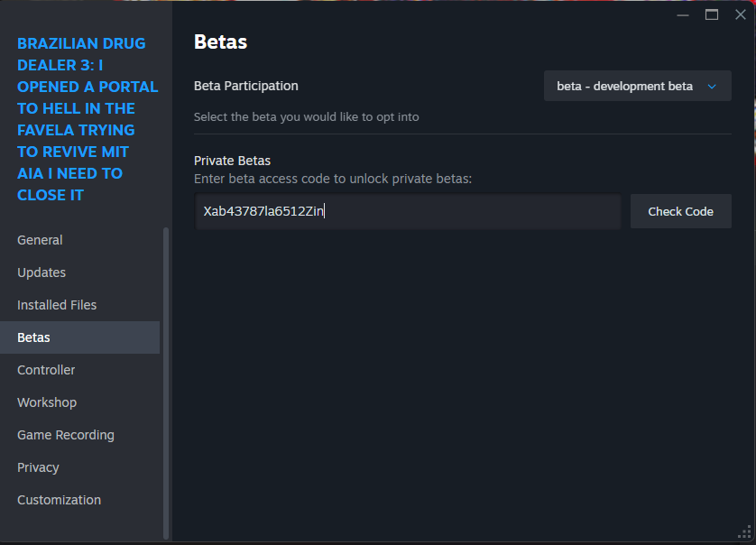Open the Beta Participation dropdown
This screenshot has height=545, width=756.
(x=638, y=86)
